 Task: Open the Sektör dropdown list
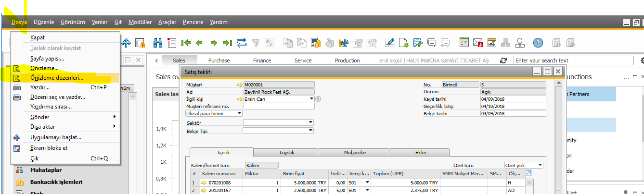310,122
